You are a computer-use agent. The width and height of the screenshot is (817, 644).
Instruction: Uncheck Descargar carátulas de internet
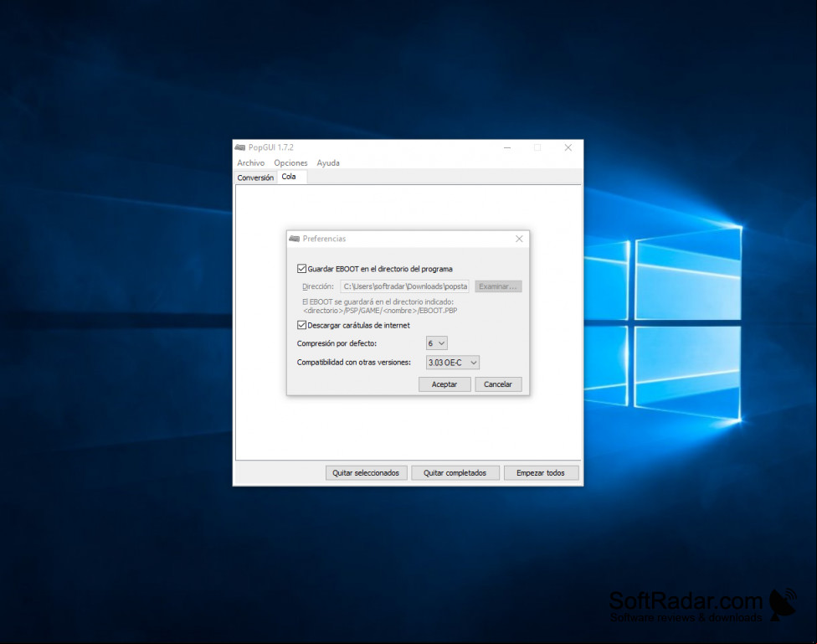click(301, 325)
